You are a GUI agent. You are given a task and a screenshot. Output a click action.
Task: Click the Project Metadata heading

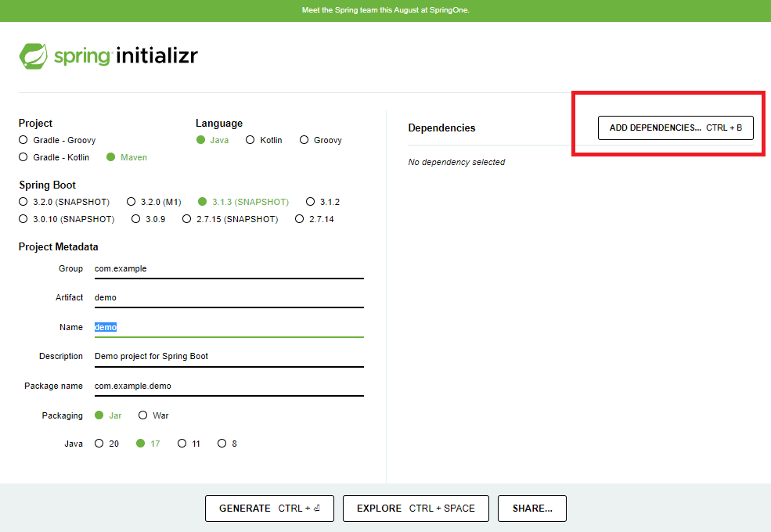(x=58, y=246)
